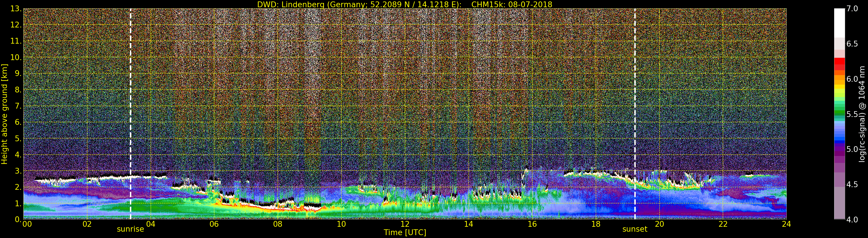Click the time axis tick '12'

[405, 224]
